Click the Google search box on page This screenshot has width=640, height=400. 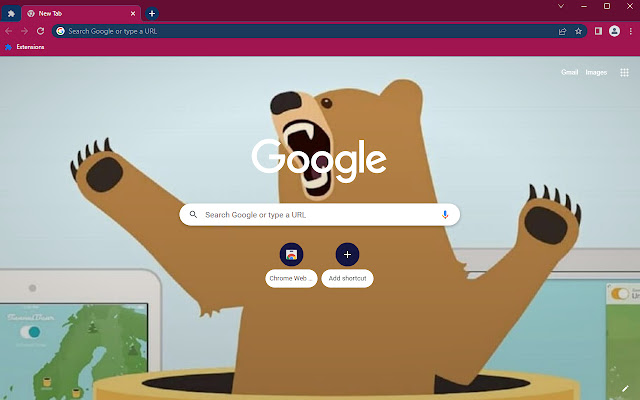pyautogui.click(x=320, y=215)
